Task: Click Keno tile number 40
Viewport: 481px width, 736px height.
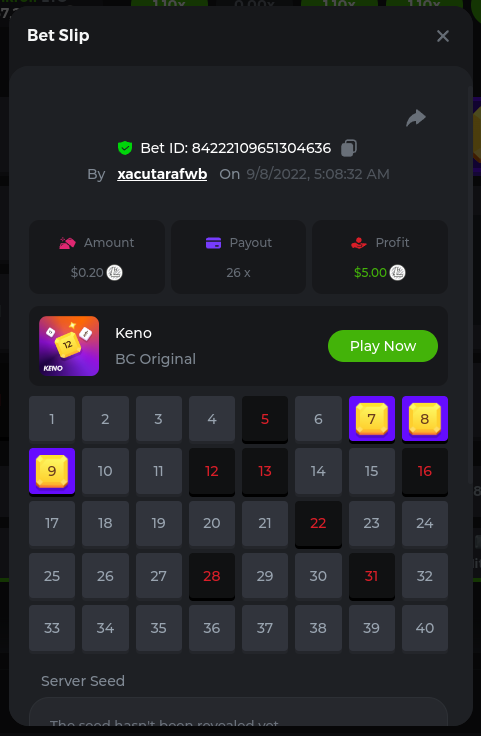Action: (x=425, y=628)
